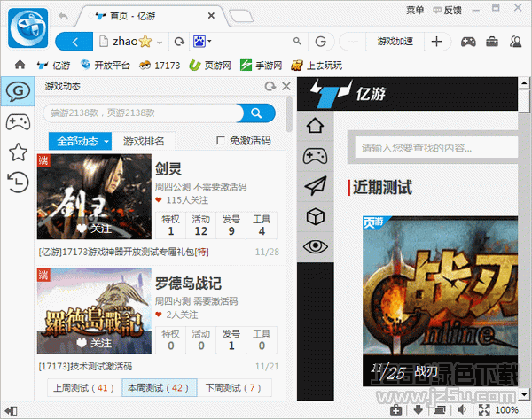Open the 页游网 bookmark
This screenshot has width=532, height=420.
click(x=210, y=65)
